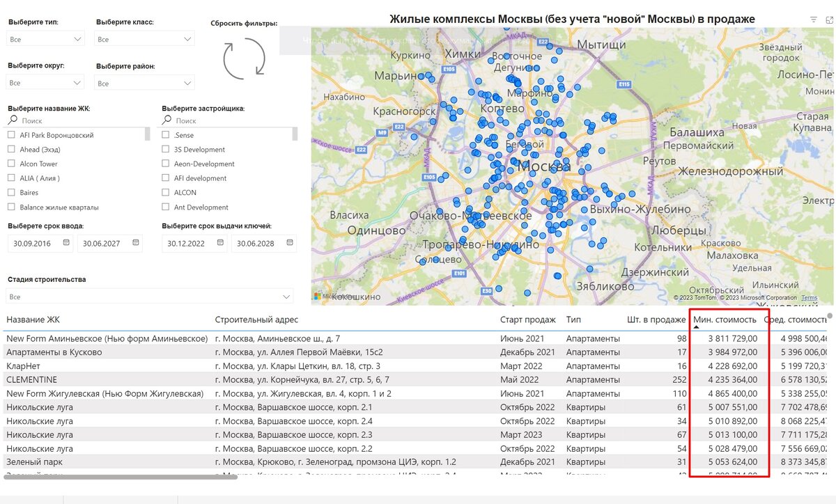Image resolution: width=836 pixels, height=504 pixels.
Task: Open the Terms link on the map
Action: pos(809,298)
